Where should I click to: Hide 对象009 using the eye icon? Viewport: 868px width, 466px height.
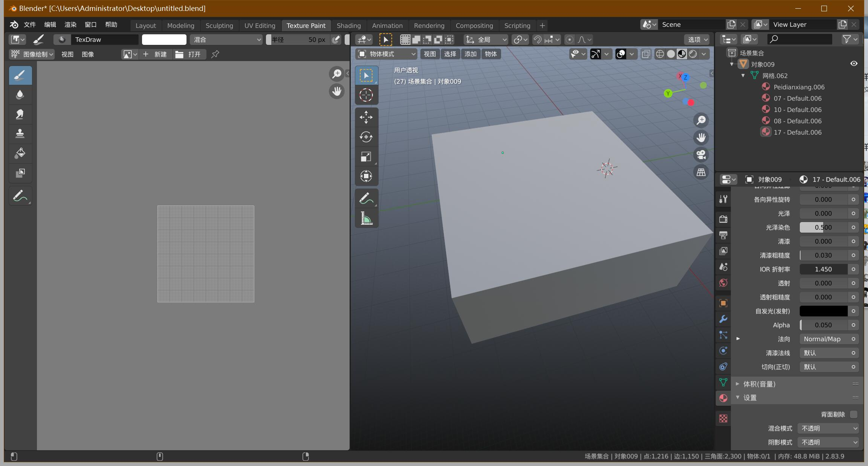[x=854, y=64]
